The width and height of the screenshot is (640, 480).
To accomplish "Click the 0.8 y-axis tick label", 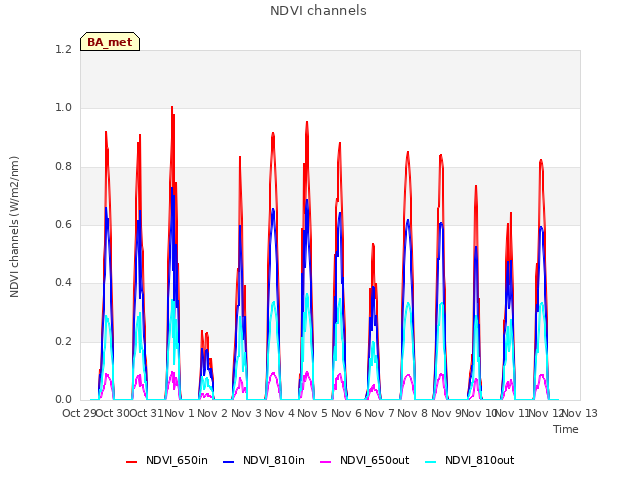I will [63, 167].
